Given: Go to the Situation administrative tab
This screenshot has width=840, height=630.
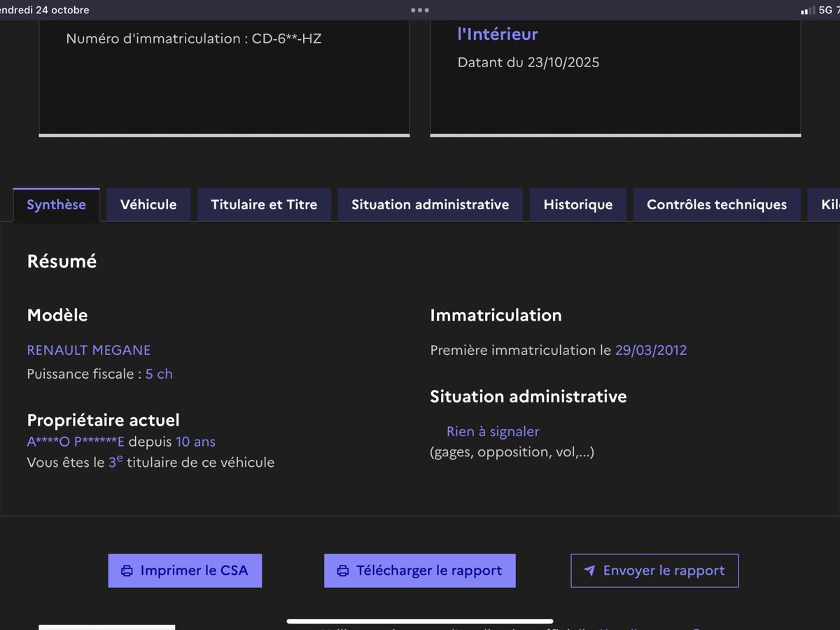Looking at the screenshot, I should pos(430,205).
